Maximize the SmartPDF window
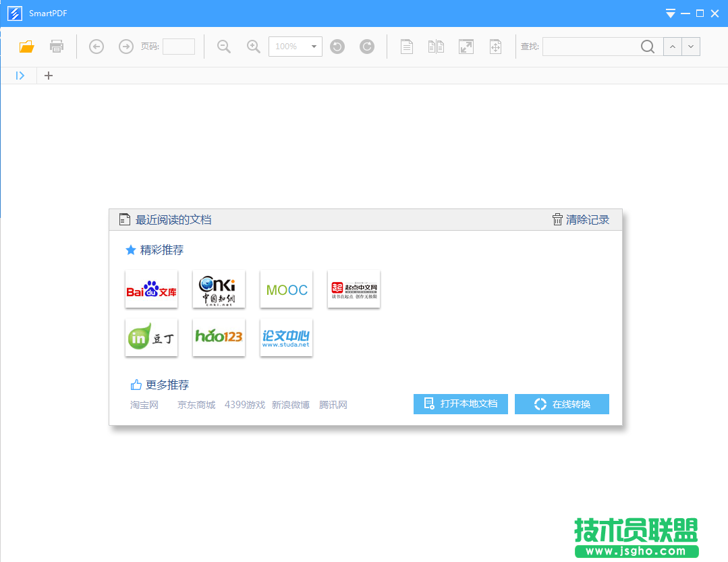 coord(700,13)
